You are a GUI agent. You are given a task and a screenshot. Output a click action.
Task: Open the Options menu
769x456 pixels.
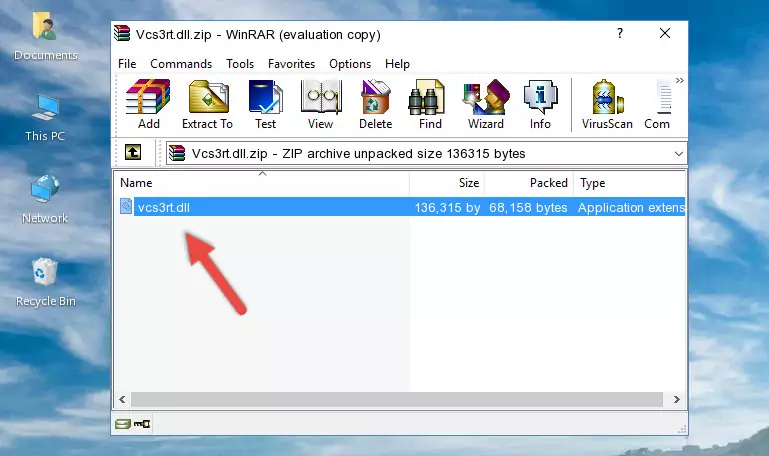coord(350,64)
